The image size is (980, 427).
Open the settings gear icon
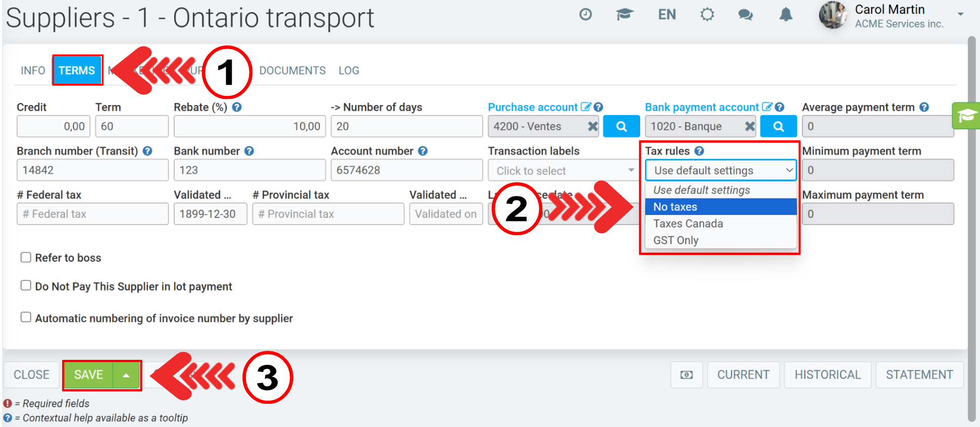pyautogui.click(x=707, y=15)
